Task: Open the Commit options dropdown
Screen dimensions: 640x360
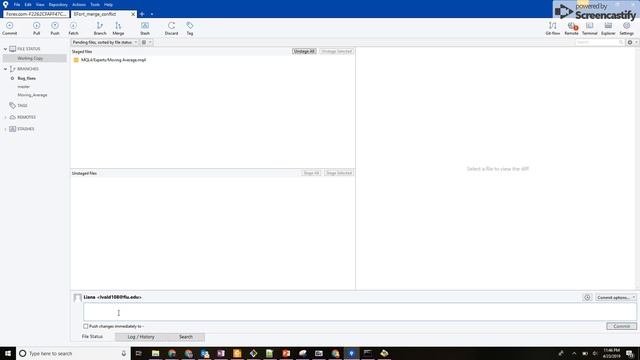Action: point(616,298)
